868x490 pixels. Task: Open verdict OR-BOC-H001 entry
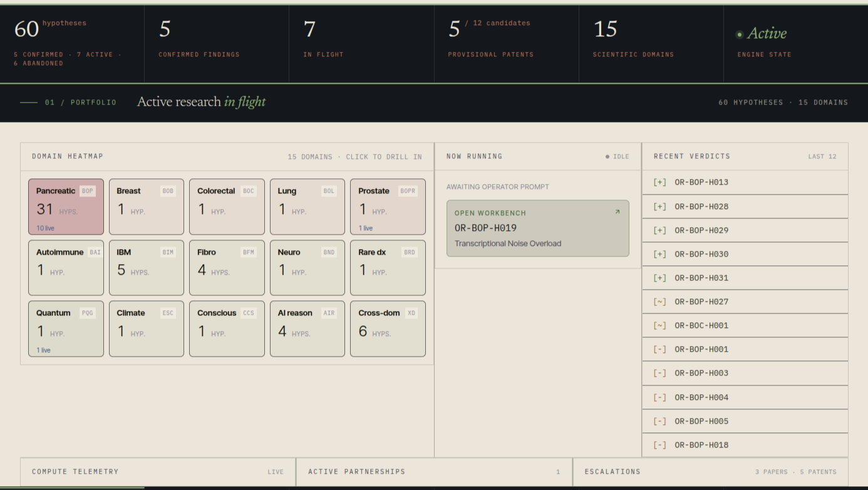[745, 325]
